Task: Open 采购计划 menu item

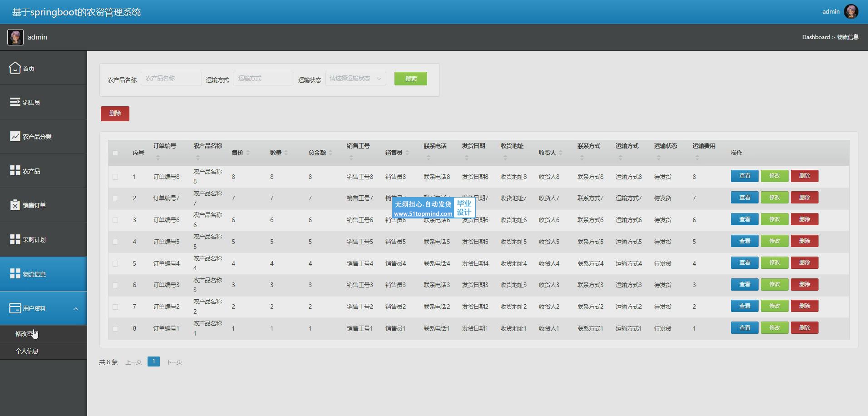Action: coord(43,239)
